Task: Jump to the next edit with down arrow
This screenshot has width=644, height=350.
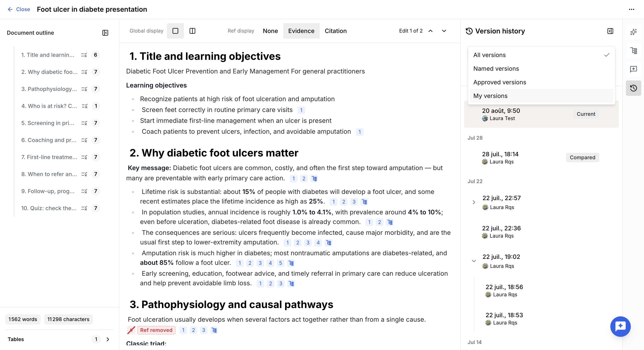Action: pyautogui.click(x=444, y=31)
